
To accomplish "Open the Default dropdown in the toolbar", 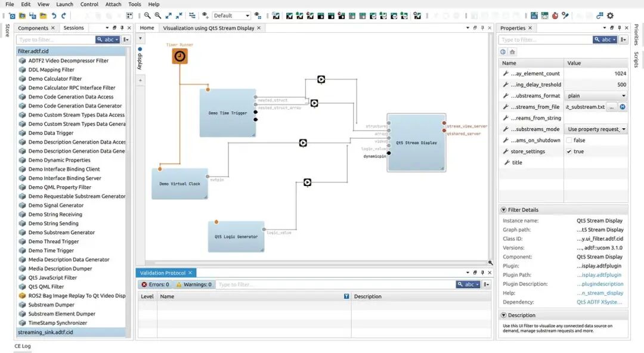I will click(x=231, y=16).
